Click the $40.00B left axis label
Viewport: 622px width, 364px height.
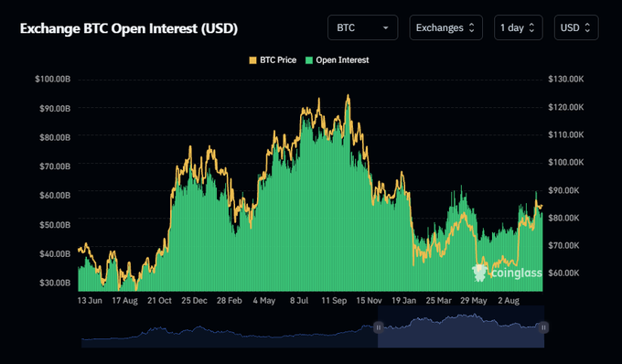point(55,253)
